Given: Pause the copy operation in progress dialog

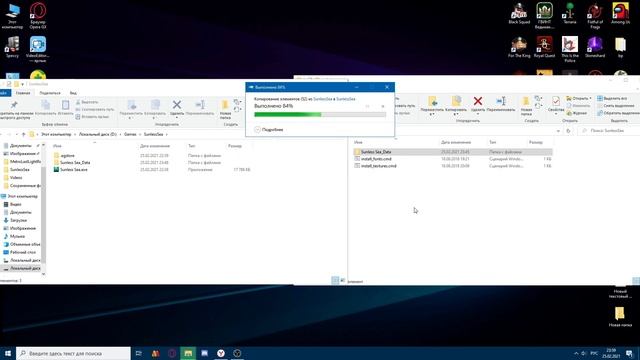Looking at the screenshot, I should pos(367,106).
